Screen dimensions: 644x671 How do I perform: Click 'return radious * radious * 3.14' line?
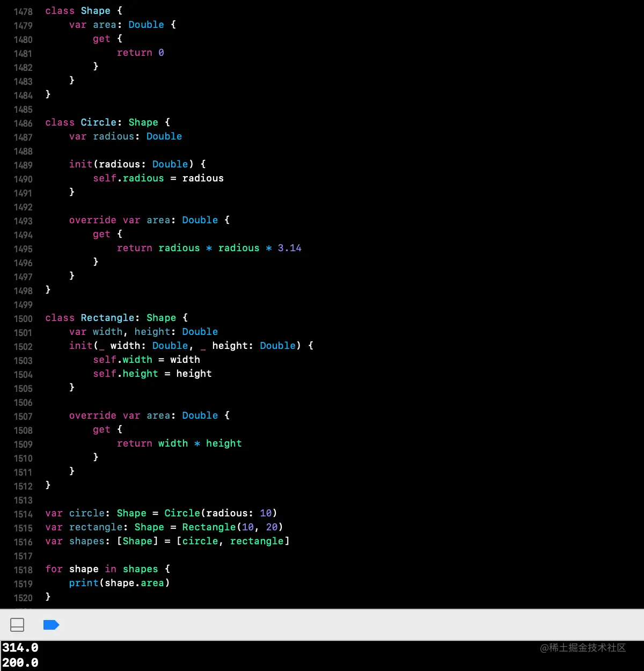coord(209,248)
